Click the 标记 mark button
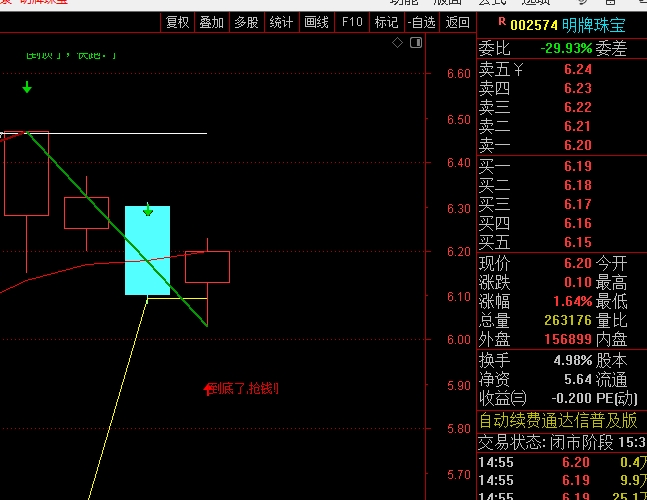This screenshot has height=500, width=647. (386, 22)
